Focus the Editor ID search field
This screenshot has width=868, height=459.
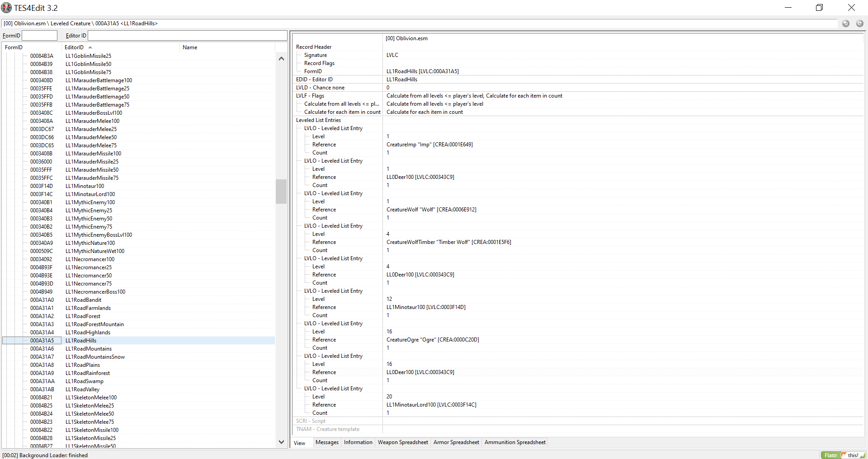(x=188, y=36)
